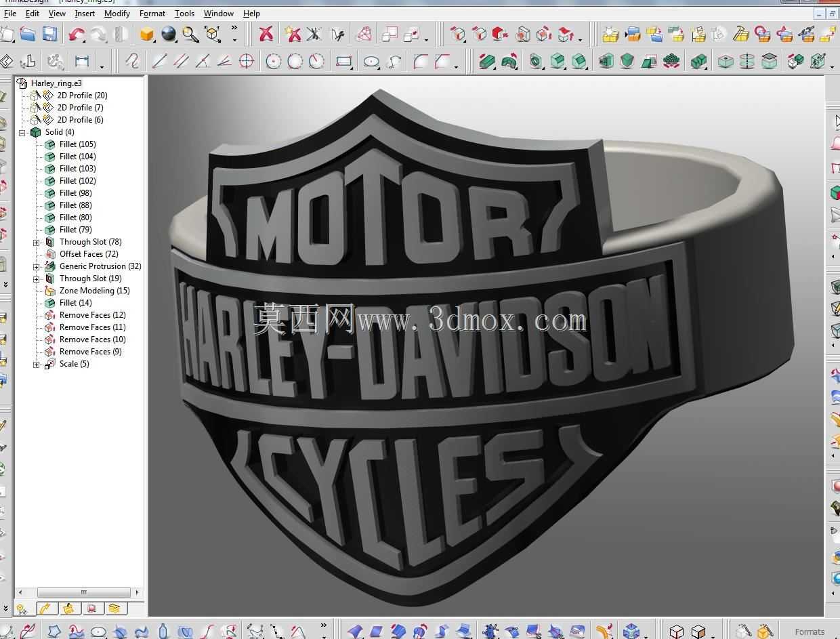Viewport: 840px width, 639px height.
Task: Click the Formats button
Action: pos(810,632)
